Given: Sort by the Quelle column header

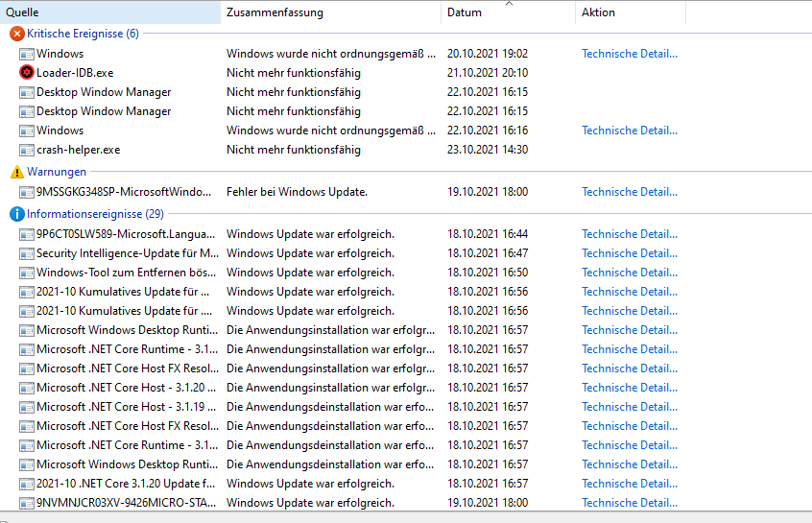Looking at the screenshot, I should pos(110,12).
